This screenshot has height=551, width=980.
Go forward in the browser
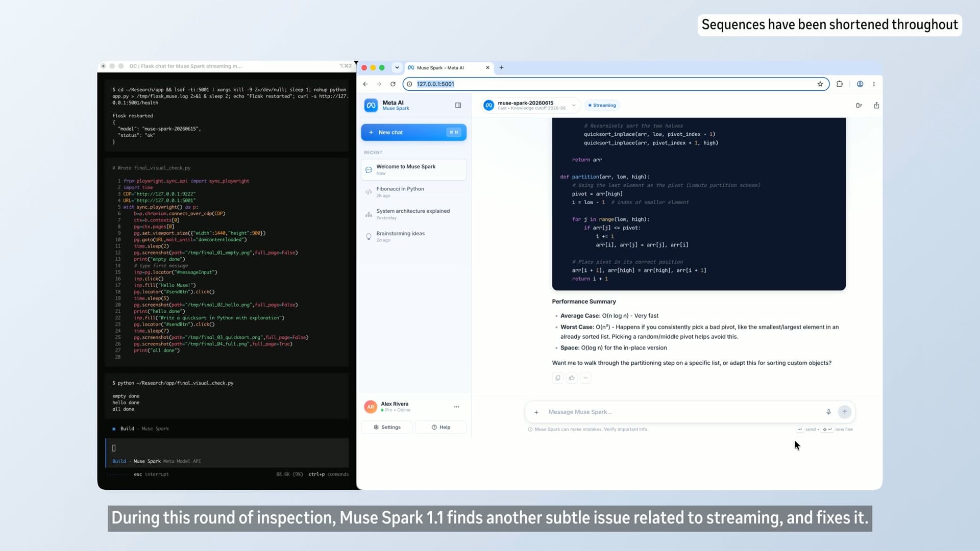pos(379,84)
